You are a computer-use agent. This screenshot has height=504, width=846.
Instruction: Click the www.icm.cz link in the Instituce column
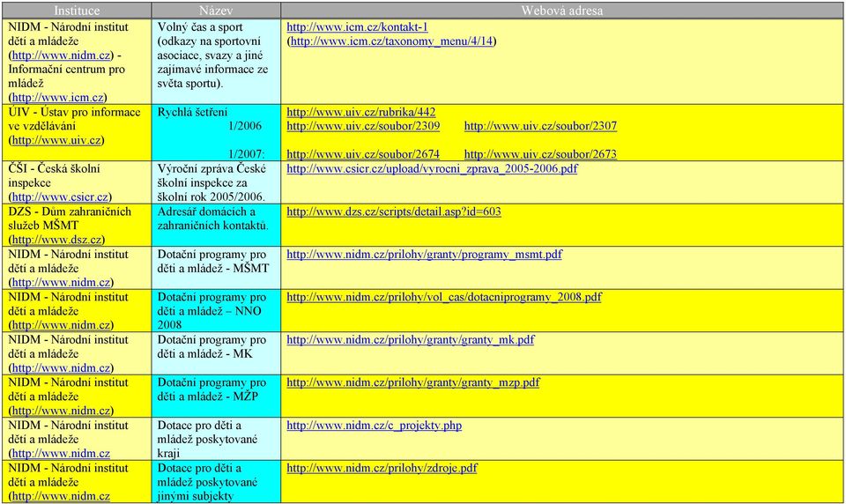point(58,98)
